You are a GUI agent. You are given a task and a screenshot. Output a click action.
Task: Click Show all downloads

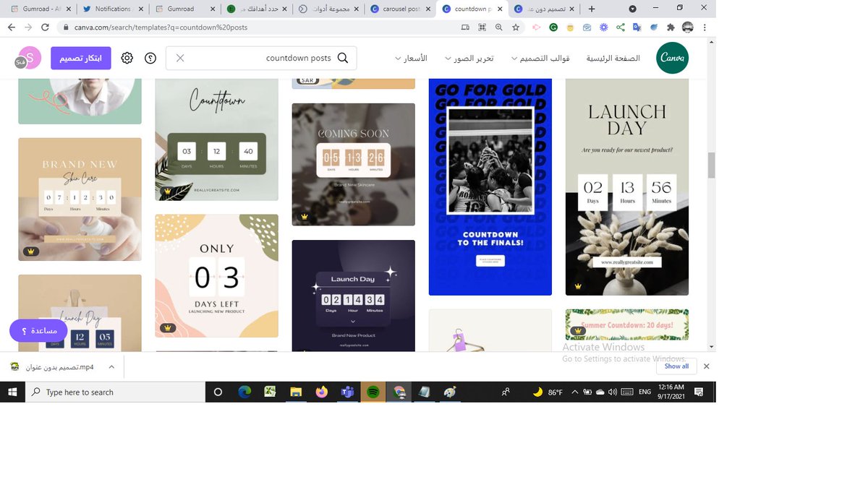coord(677,366)
